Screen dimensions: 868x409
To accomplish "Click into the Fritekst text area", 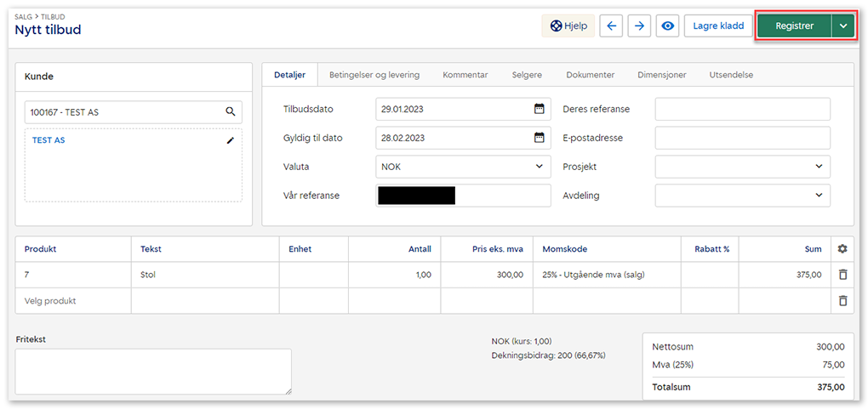I will 153,372.
